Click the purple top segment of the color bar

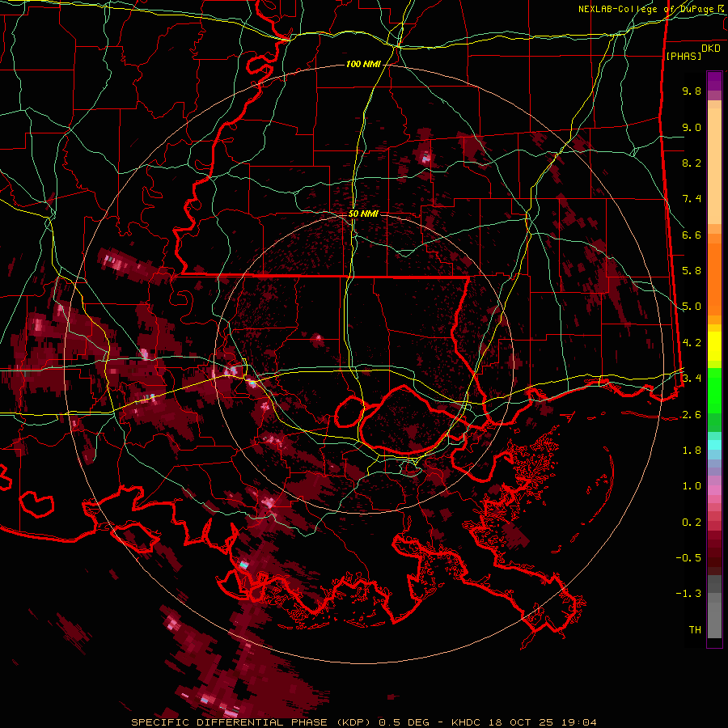click(714, 81)
